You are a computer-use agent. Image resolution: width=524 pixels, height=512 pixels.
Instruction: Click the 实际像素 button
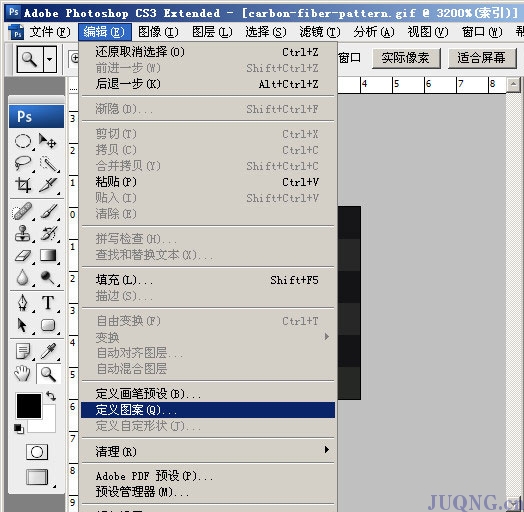(x=406, y=58)
